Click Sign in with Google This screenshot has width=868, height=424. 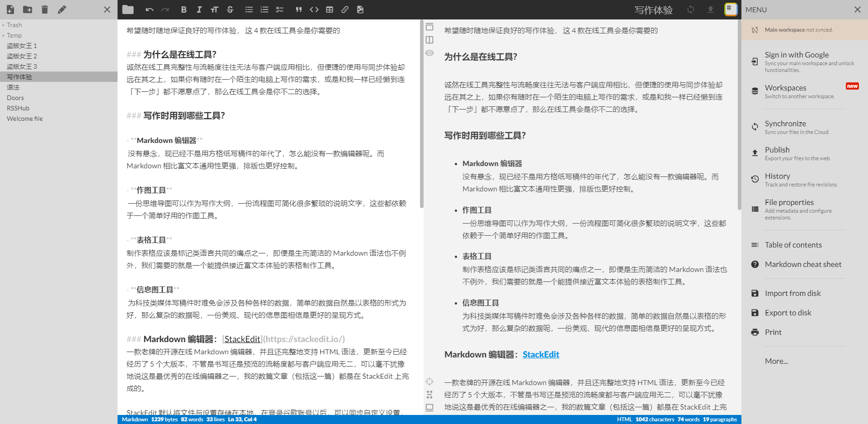pyautogui.click(x=797, y=55)
